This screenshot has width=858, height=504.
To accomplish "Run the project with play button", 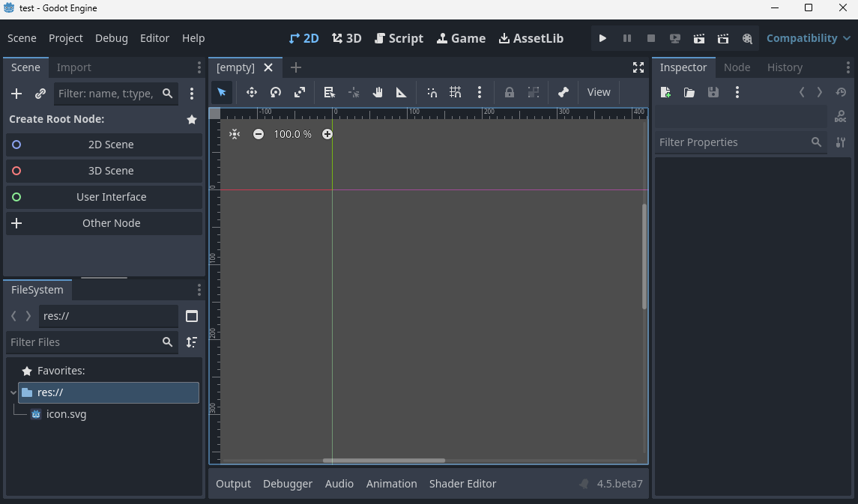I will (602, 38).
